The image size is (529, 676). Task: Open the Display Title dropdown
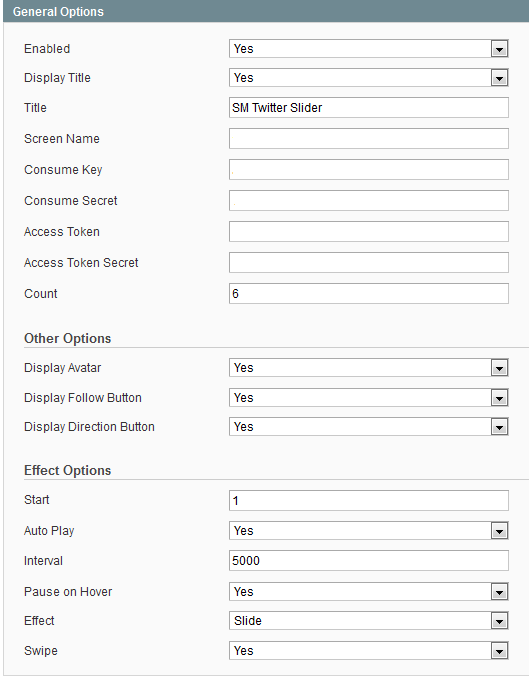tap(369, 78)
